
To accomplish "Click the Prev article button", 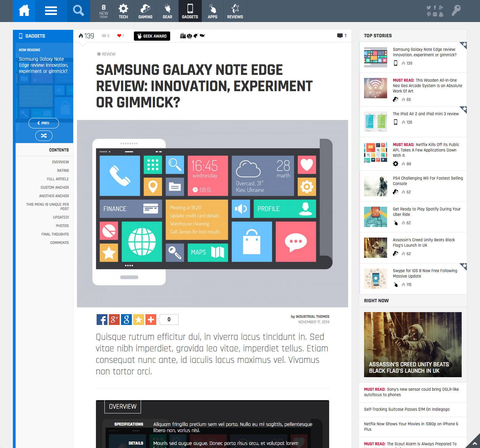I will (x=44, y=123).
